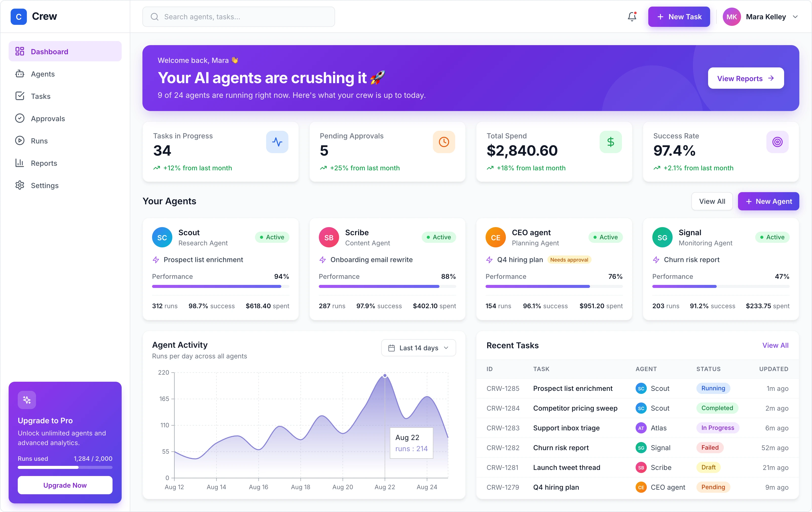Click the sparkle icon in Upgrade card
812x512 pixels.
click(27, 400)
